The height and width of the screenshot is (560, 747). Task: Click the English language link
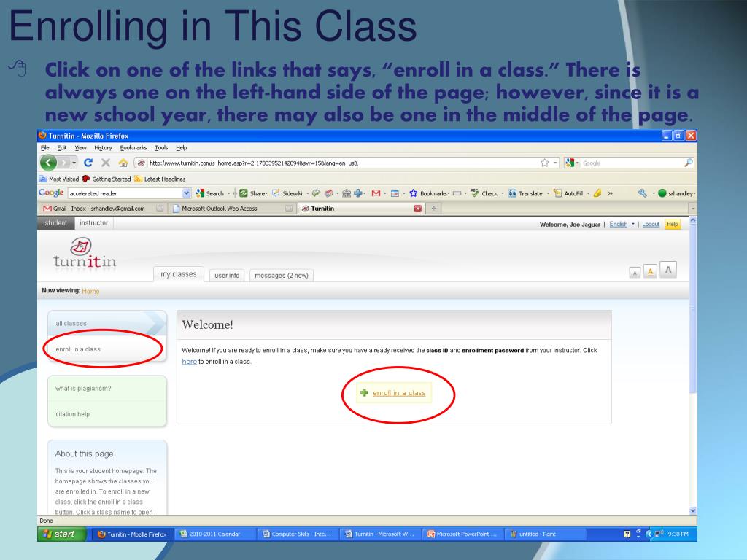[619, 225]
